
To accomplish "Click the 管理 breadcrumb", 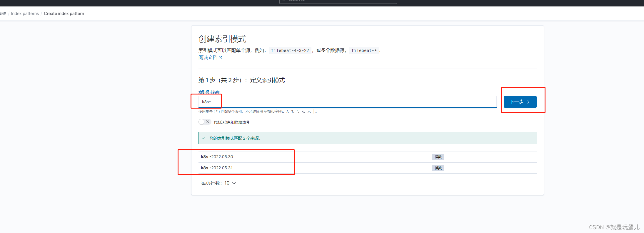I will click(3, 13).
